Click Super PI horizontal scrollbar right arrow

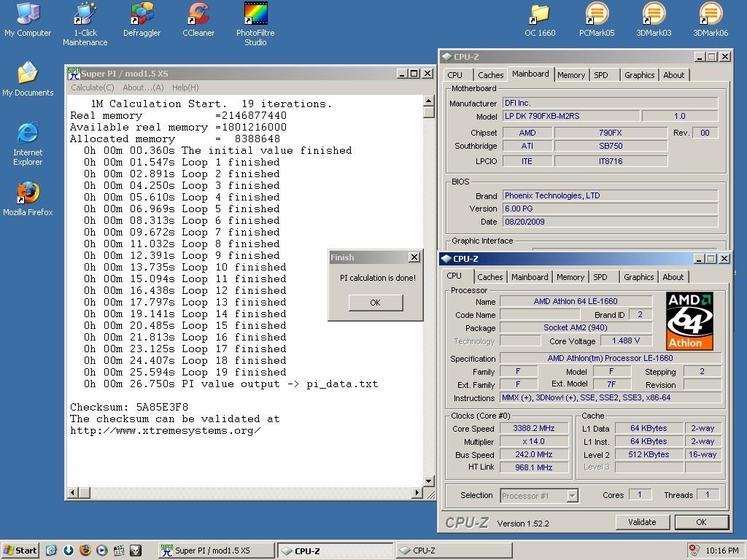click(417, 492)
